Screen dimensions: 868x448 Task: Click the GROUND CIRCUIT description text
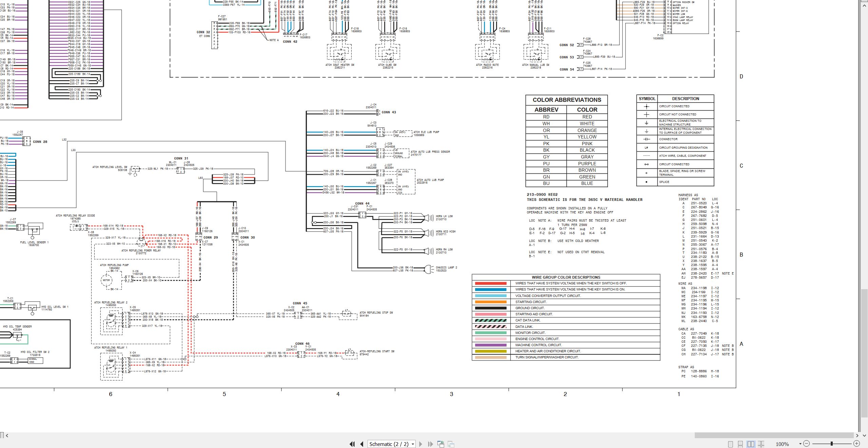530,308
